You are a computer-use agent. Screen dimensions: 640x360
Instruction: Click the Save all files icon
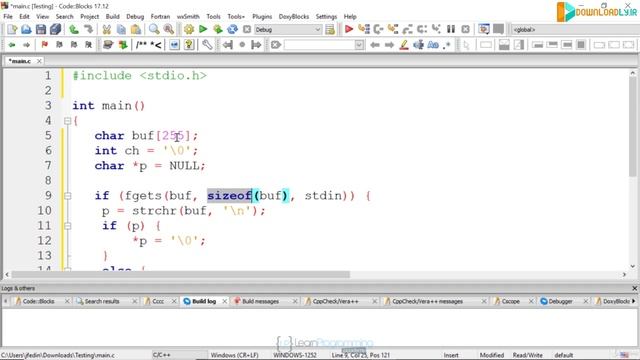pos(55,29)
